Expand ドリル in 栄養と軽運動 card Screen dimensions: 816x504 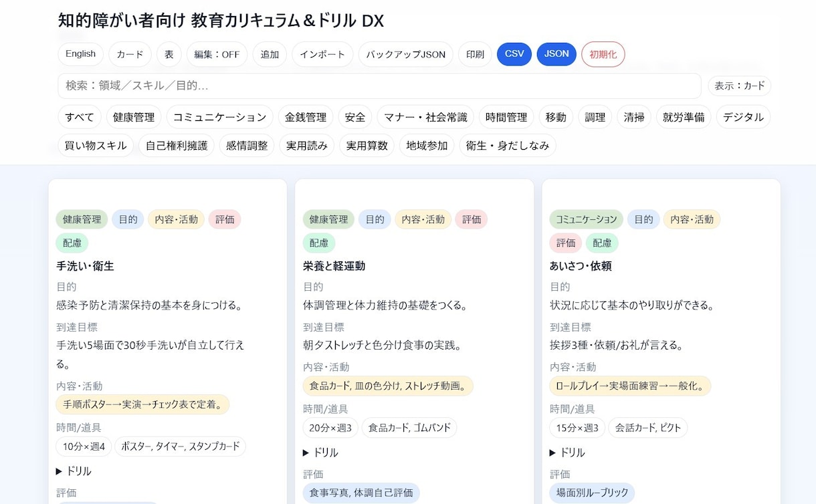pyautogui.click(x=320, y=453)
